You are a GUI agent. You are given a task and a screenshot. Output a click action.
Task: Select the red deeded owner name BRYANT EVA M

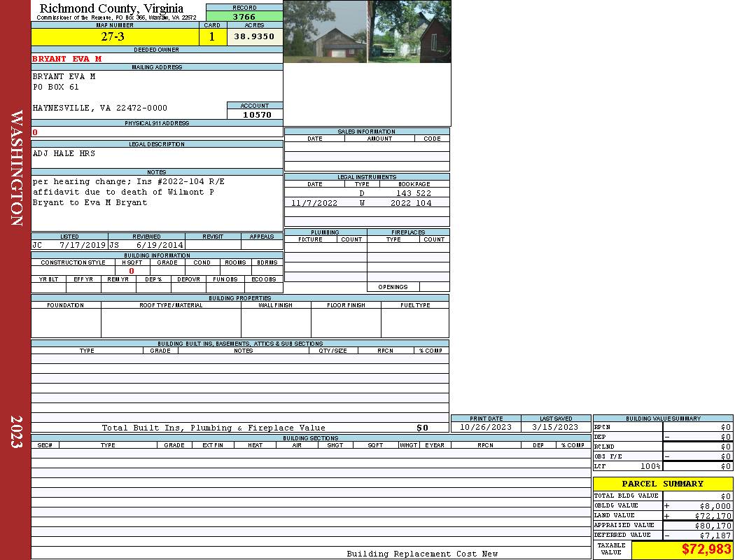(67, 59)
